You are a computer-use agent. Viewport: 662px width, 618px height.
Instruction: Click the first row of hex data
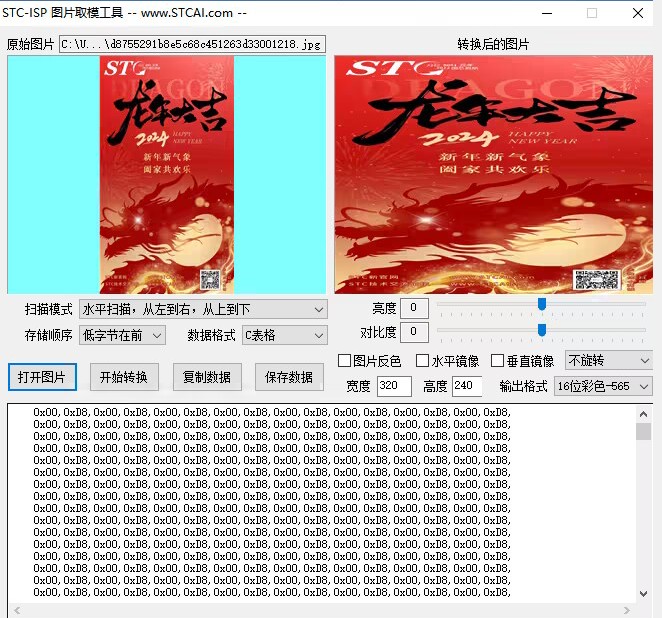click(272, 412)
